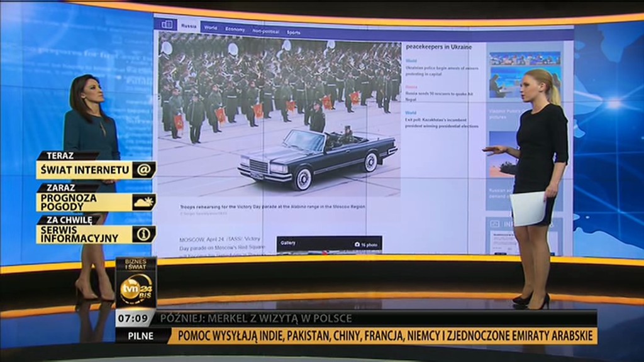Viewport: 644px width, 362px height.
Task: Open the Kazakhstan exit poll story
Action: click(x=441, y=123)
